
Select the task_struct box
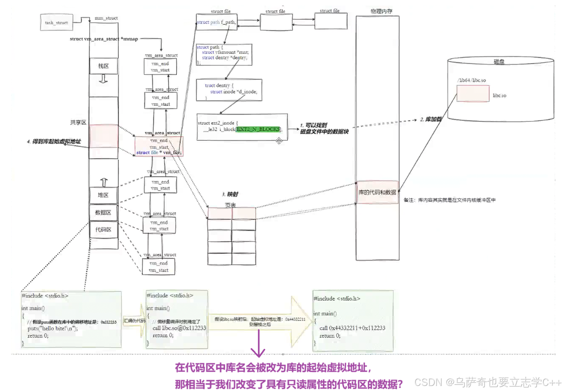click(56, 23)
